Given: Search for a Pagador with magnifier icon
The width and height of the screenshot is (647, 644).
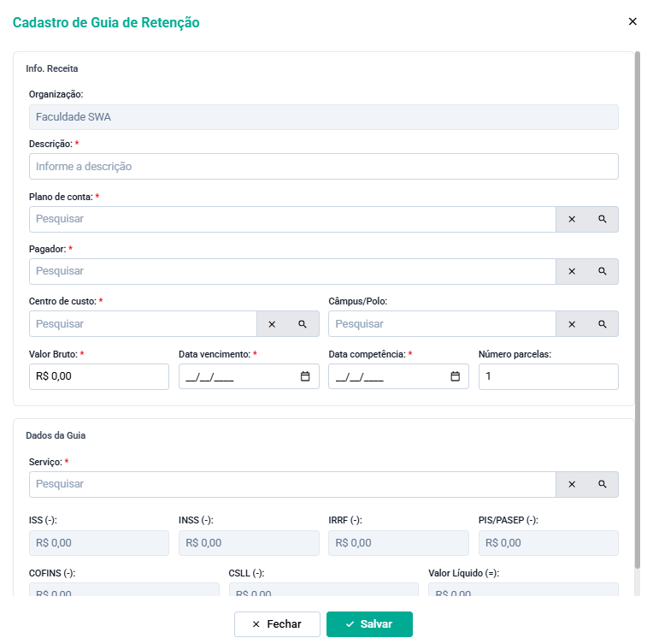Looking at the screenshot, I should 603,271.
